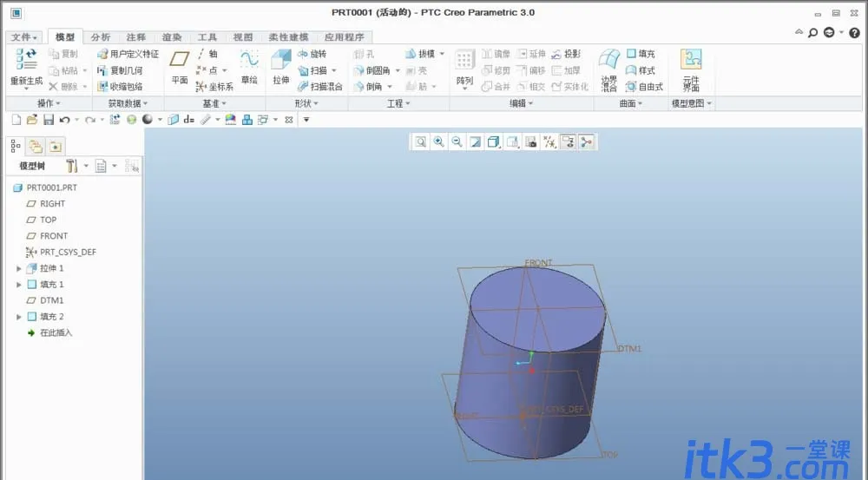Switch to the 应用程序 (Applications) tab
Image resolution: width=868 pixels, height=480 pixels.
(345, 37)
